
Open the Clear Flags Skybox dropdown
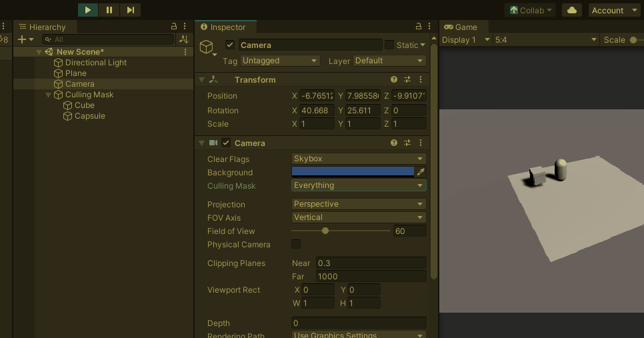pyautogui.click(x=359, y=159)
